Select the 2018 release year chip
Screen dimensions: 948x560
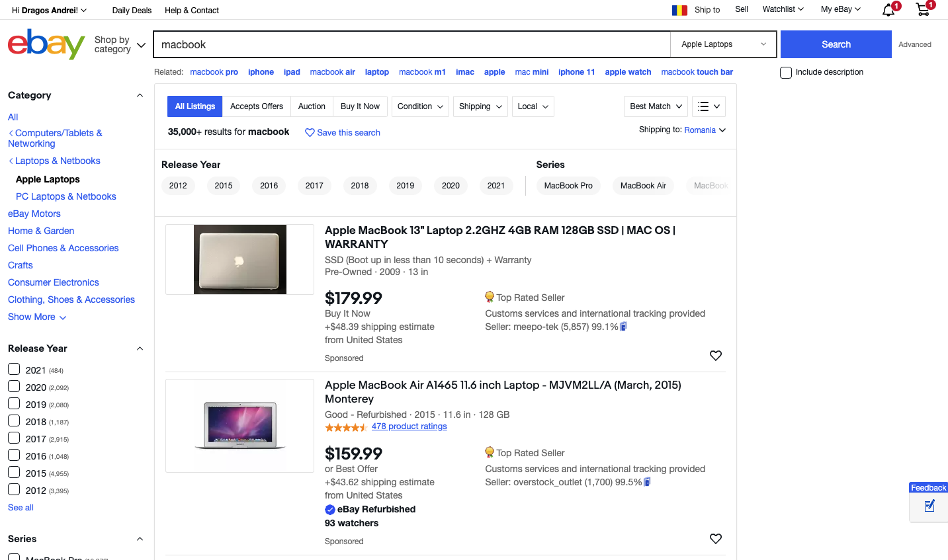point(360,186)
